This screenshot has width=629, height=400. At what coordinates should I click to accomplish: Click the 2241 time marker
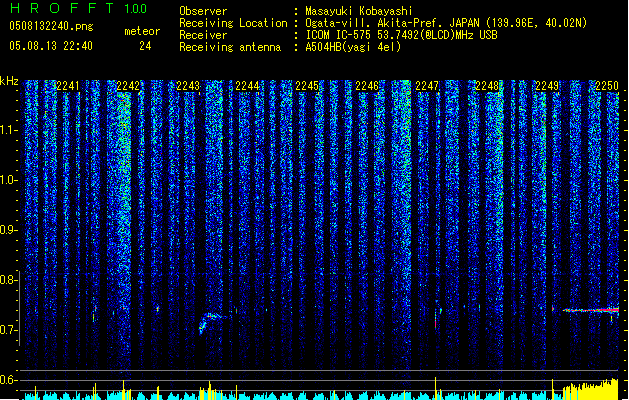(x=68, y=86)
